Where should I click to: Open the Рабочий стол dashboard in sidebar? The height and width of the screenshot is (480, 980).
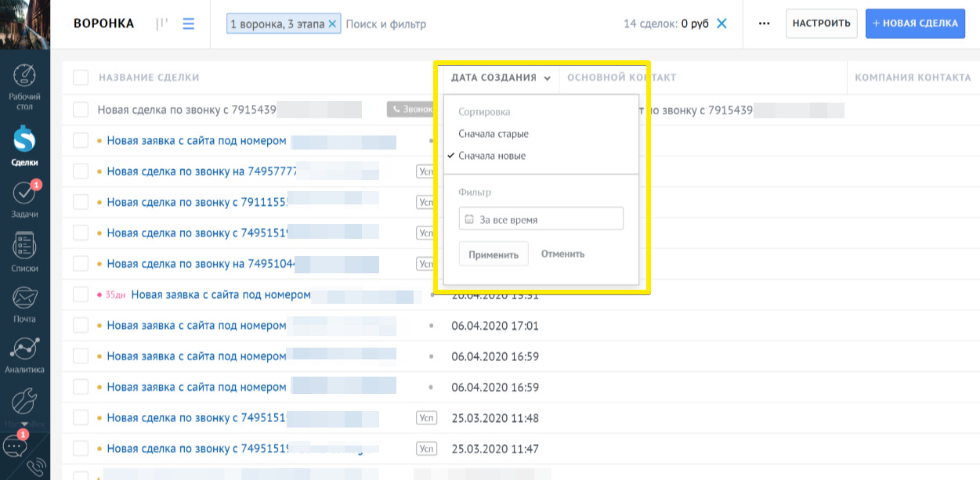point(25,85)
